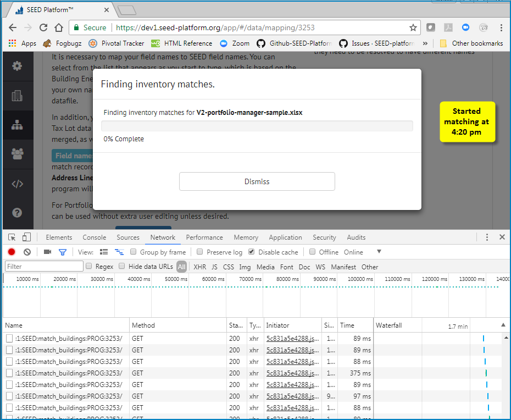Switch to large request rows view

(104, 252)
